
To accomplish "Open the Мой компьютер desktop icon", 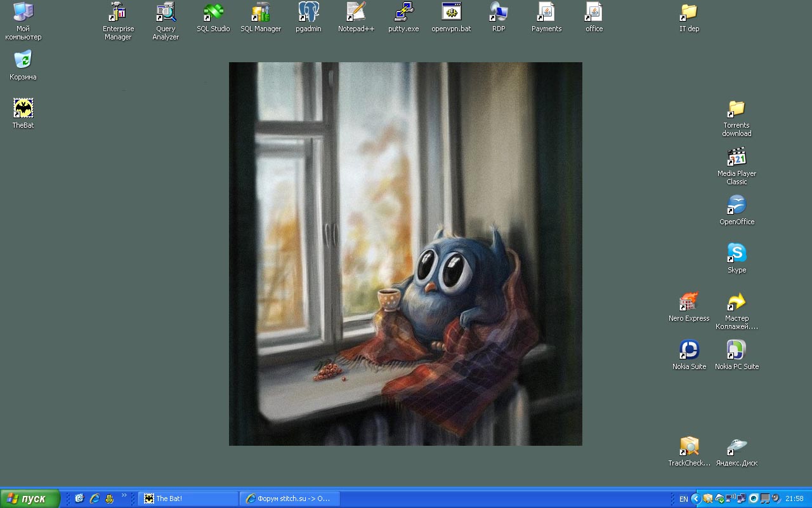I will 23,21.
